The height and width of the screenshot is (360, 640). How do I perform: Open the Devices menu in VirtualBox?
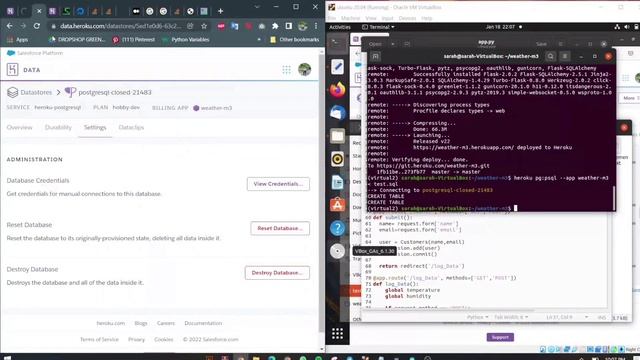pyautogui.click(x=407, y=18)
